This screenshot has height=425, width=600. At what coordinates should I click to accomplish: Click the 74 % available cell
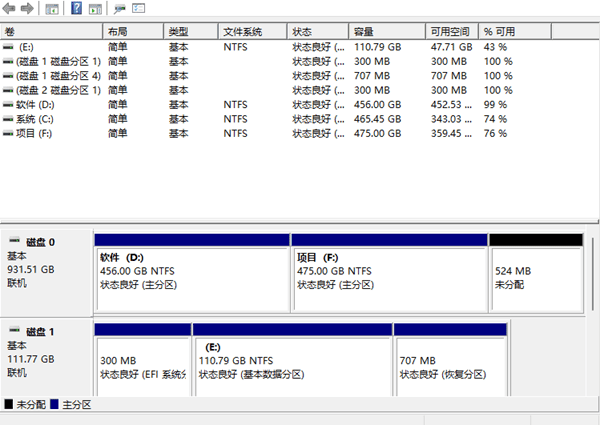(x=495, y=119)
